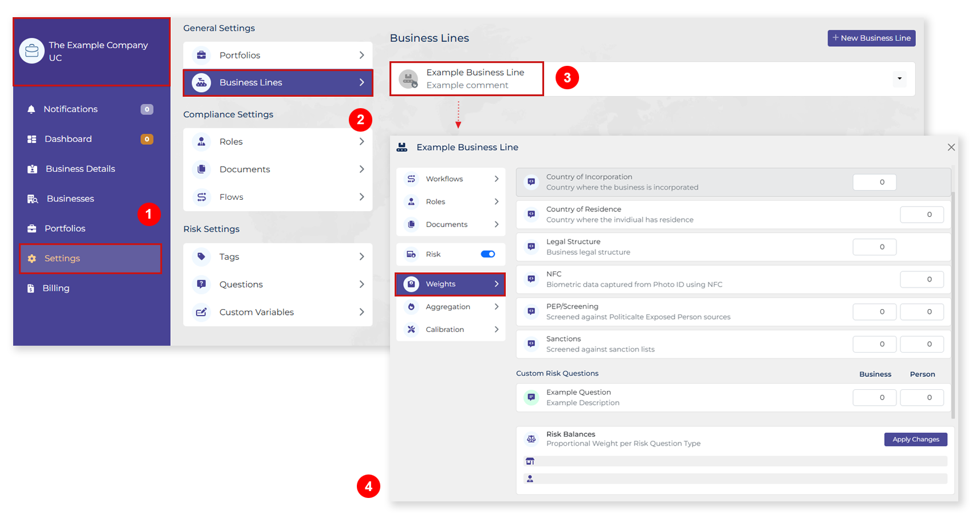Open the Business Details menu item

tap(90, 169)
